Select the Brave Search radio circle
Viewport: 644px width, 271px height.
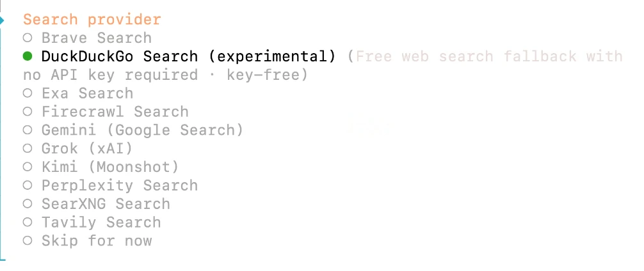[28, 38]
